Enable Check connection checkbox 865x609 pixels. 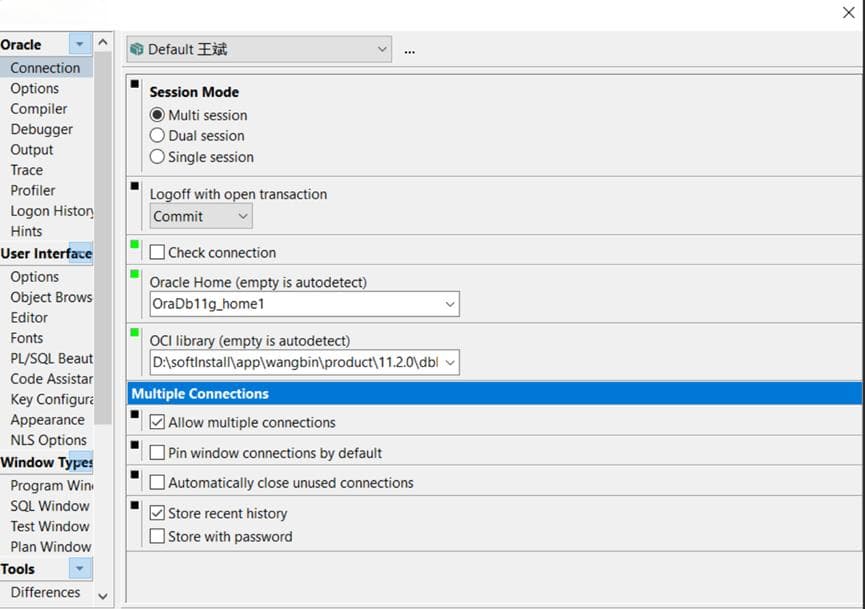click(x=157, y=252)
